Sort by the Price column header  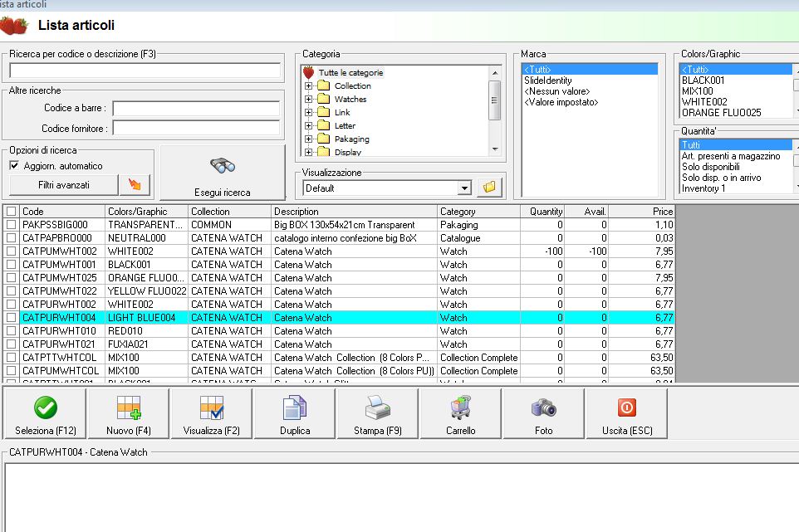[641, 212]
